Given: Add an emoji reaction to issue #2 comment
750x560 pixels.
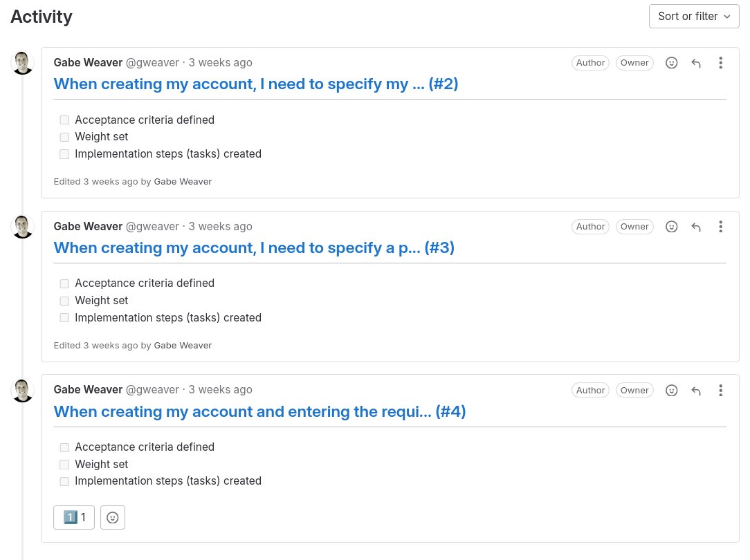Looking at the screenshot, I should click(671, 62).
